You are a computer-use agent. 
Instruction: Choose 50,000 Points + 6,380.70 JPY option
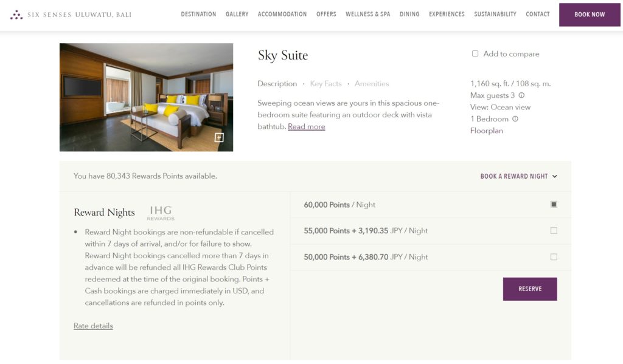[x=554, y=257]
